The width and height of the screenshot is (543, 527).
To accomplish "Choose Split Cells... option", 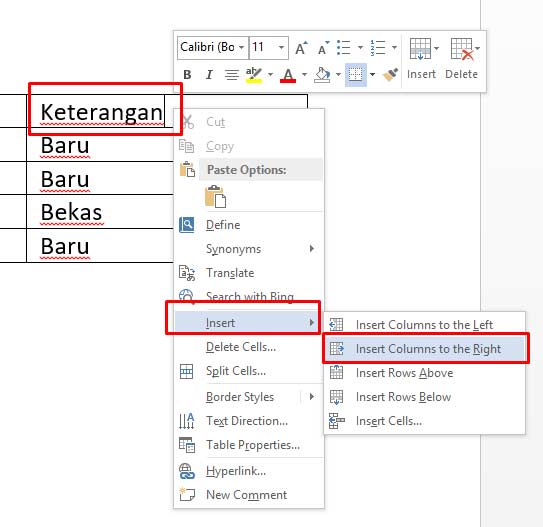I will tap(249, 371).
